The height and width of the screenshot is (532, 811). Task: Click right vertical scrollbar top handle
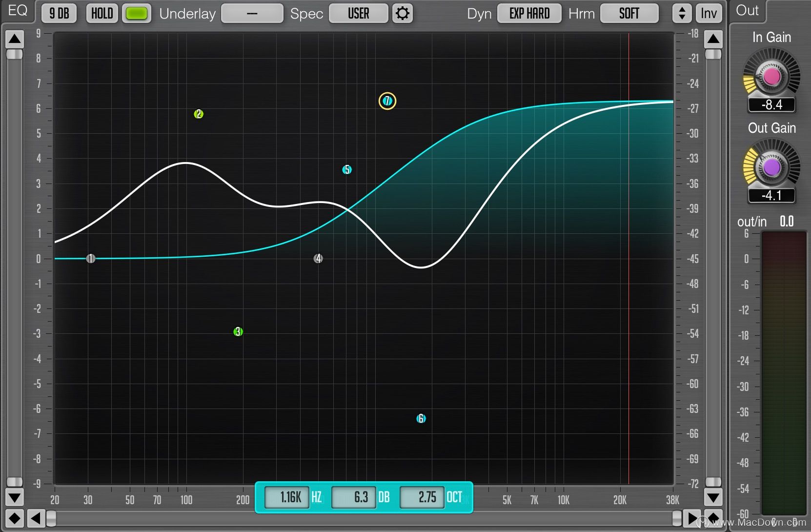pos(713,54)
